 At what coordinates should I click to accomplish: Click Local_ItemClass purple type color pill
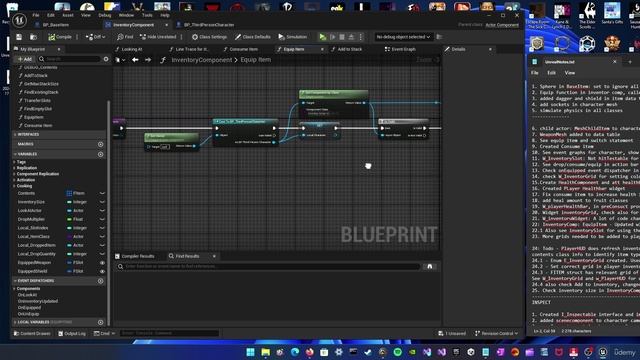coord(69,236)
